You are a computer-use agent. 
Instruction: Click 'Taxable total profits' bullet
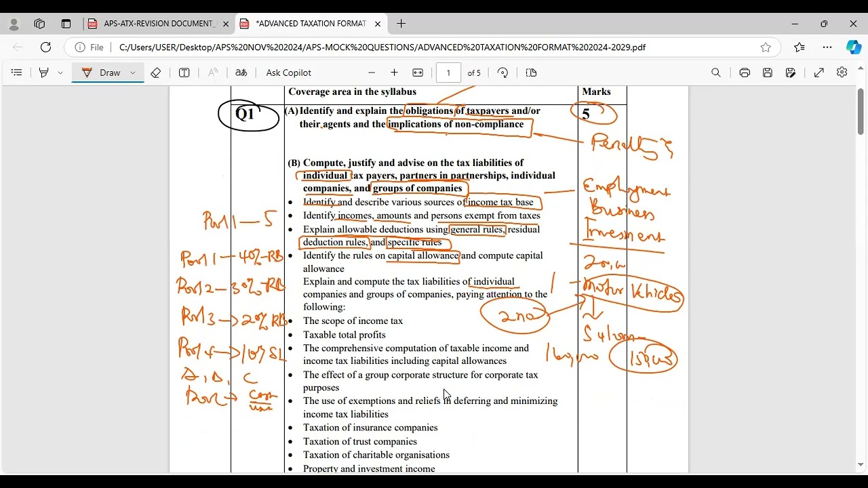coord(344,335)
